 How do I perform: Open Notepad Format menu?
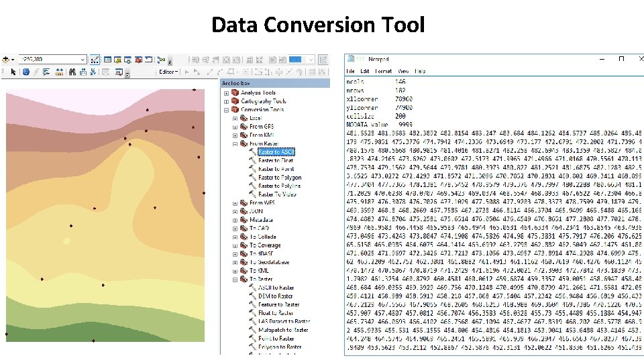click(x=383, y=71)
